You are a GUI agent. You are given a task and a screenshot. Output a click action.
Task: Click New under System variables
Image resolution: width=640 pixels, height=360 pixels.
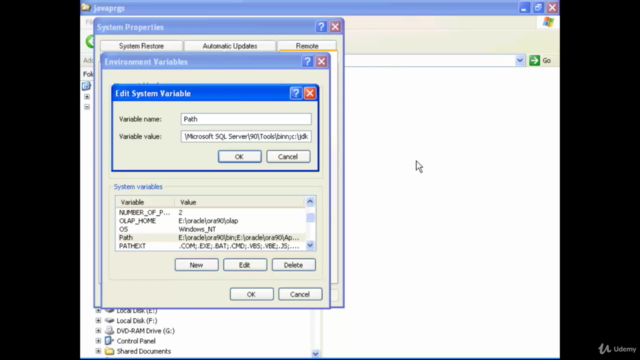pyautogui.click(x=196, y=265)
